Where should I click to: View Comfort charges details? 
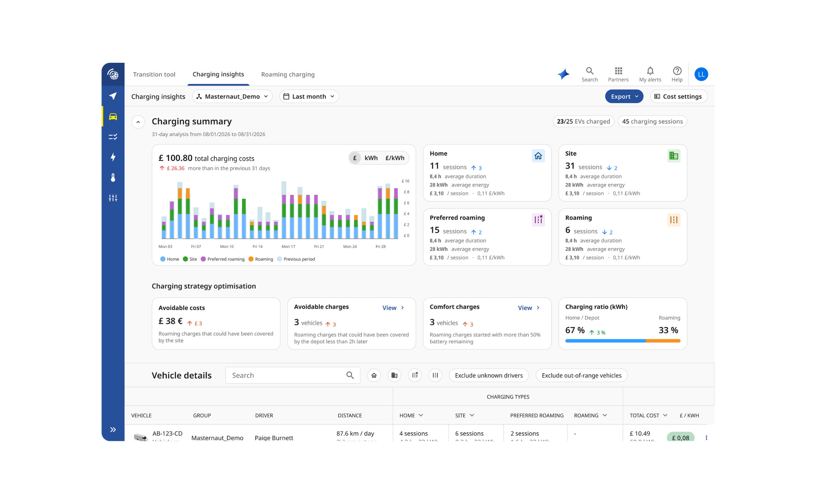[528, 308]
